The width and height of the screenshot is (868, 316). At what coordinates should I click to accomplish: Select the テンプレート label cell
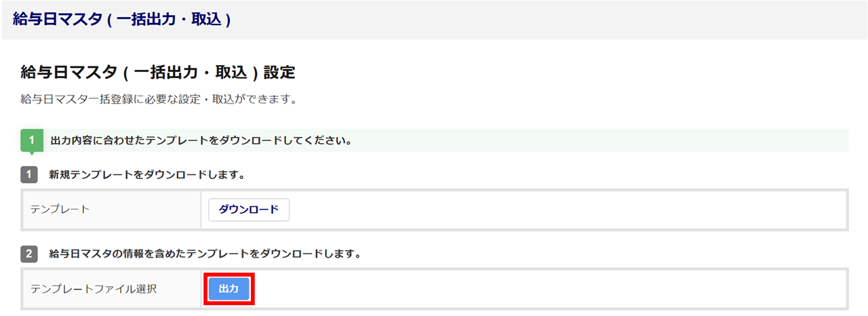(112, 210)
